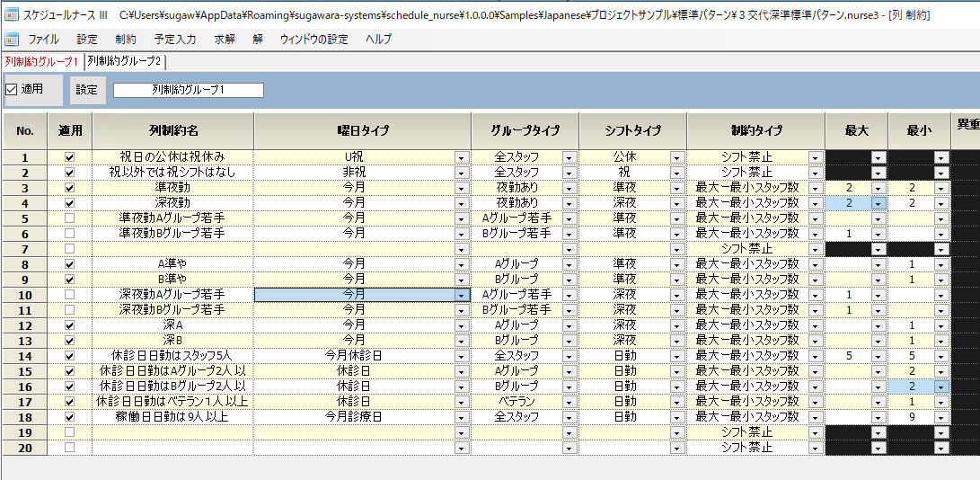The width and height of the screenshot is (980, 480).
Task: Open 曜日タイプ dropdown for row 1 U祝
Action: pos(462,157)
